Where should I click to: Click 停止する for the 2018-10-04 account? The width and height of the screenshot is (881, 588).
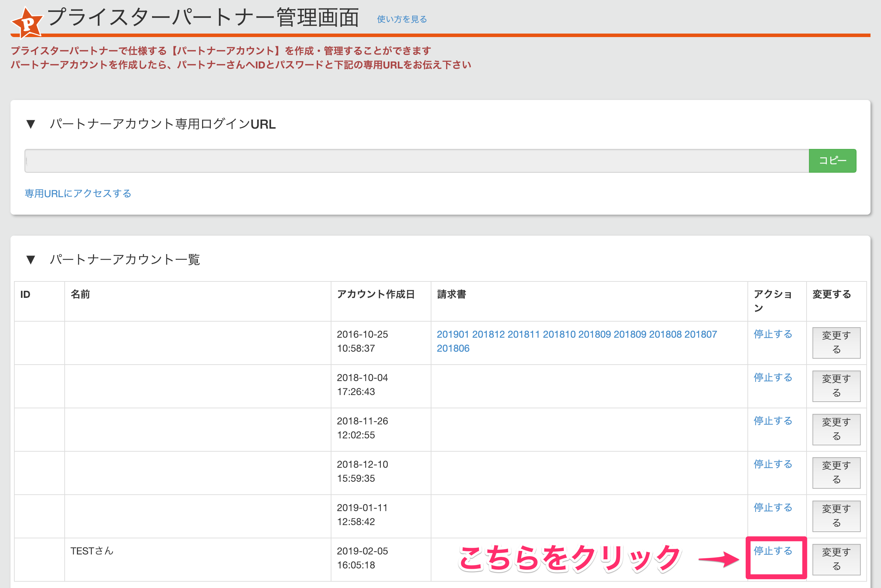coord(773,378)
